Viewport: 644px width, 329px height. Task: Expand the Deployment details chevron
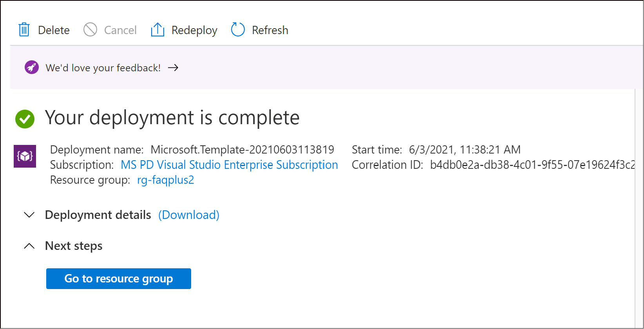[x=29, y=215]
